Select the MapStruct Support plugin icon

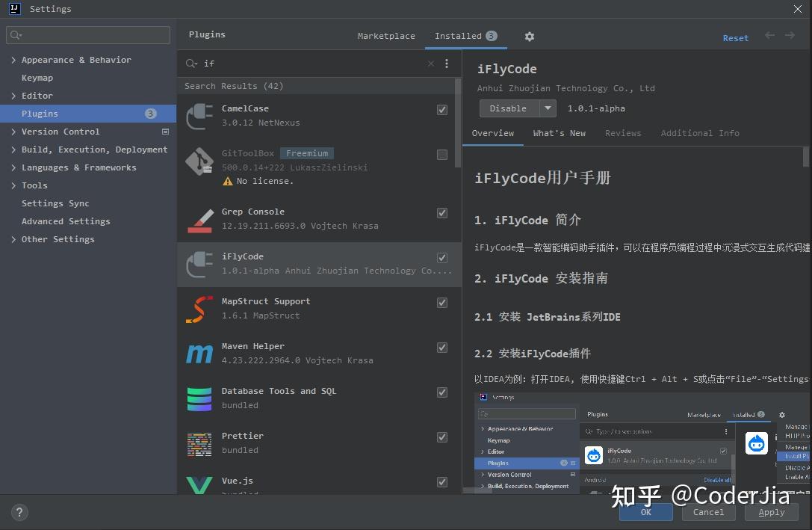click(199, 309)
